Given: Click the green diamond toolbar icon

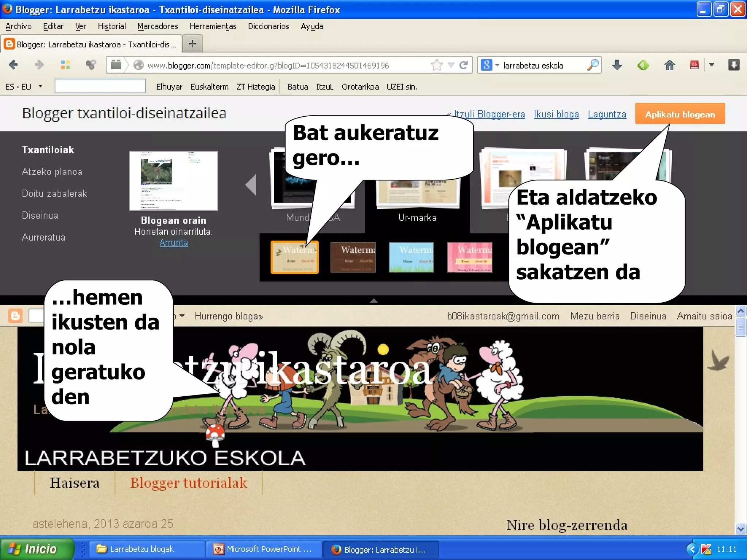Looking at the screenshot, I should [643, 65].
